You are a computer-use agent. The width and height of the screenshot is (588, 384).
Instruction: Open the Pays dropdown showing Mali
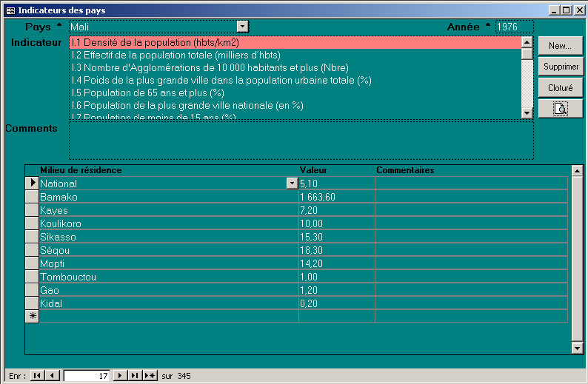pyautogui.click(x=242, y=27)
